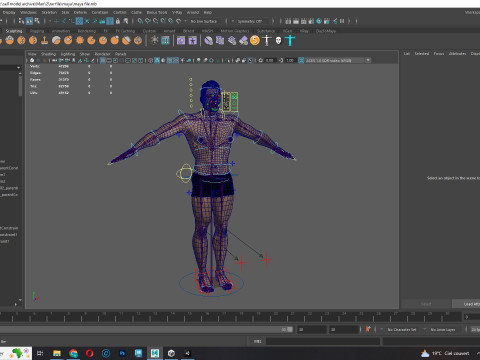Viewport: 480px width, 360px height.
Task: Open the viewport Panels menu
Action: pos(120,54)
